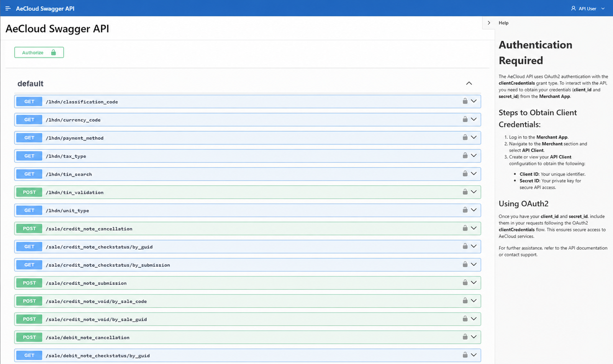Open the API User account menu

(588, 8)
